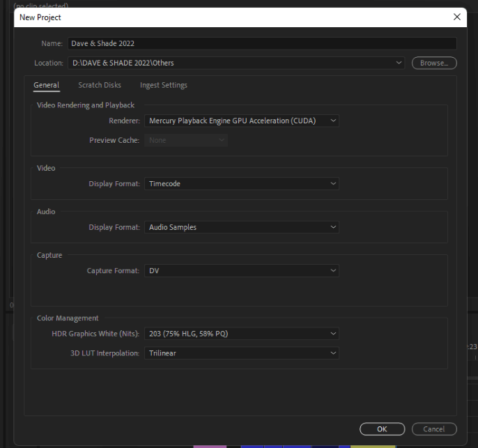Click the Capture section label
Image resolution: width=478 pixels, height=448 pixels.
(x=49, y=255)
